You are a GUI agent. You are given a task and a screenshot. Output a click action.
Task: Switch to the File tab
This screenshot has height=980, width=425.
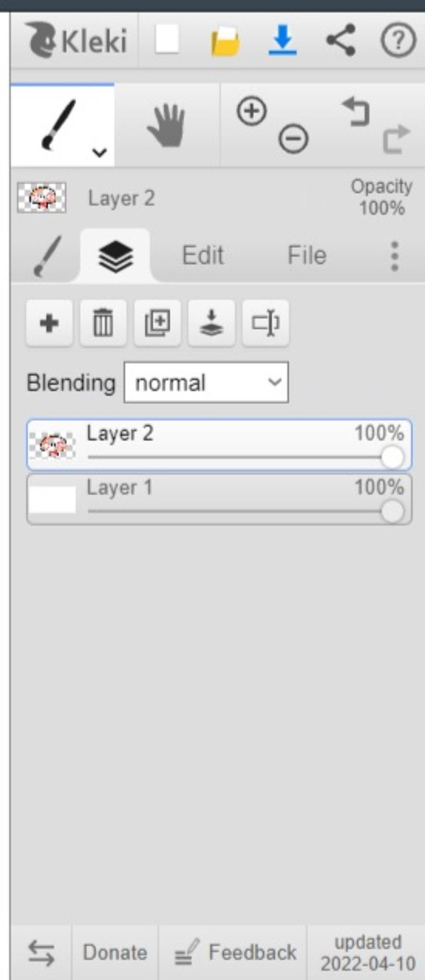(307, 255)
